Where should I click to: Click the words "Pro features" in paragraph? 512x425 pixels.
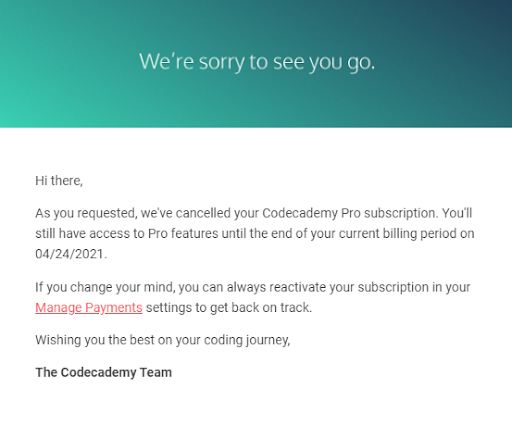(183, 233)
